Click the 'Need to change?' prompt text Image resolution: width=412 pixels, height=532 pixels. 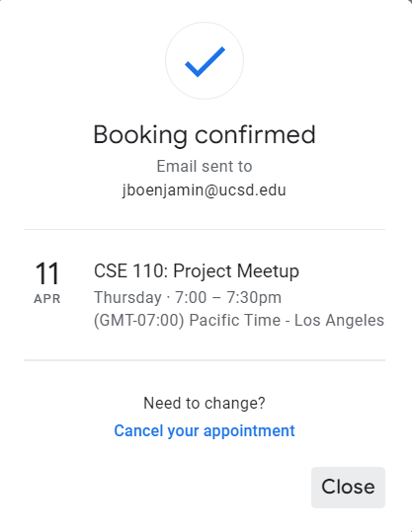point(205,403)
